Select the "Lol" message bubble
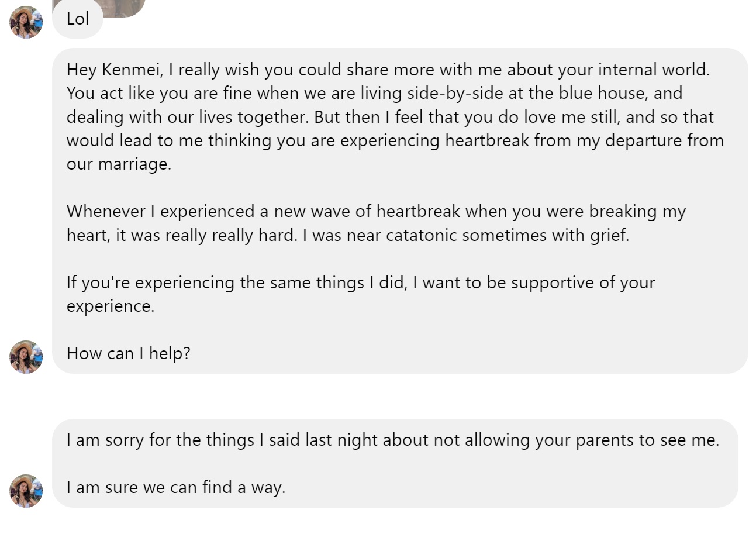Screen dimensions: 756x534 click(78, 19)
